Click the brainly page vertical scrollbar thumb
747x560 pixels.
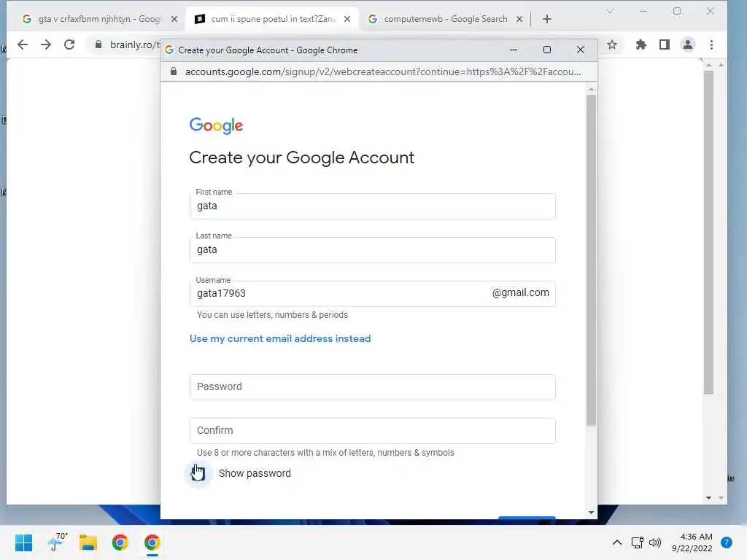point(709,233)
